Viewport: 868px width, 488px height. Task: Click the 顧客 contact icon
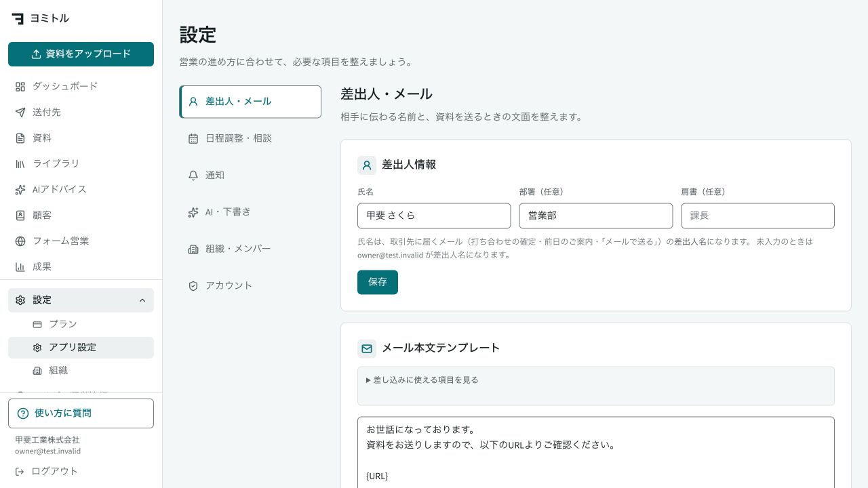point(20,216)
